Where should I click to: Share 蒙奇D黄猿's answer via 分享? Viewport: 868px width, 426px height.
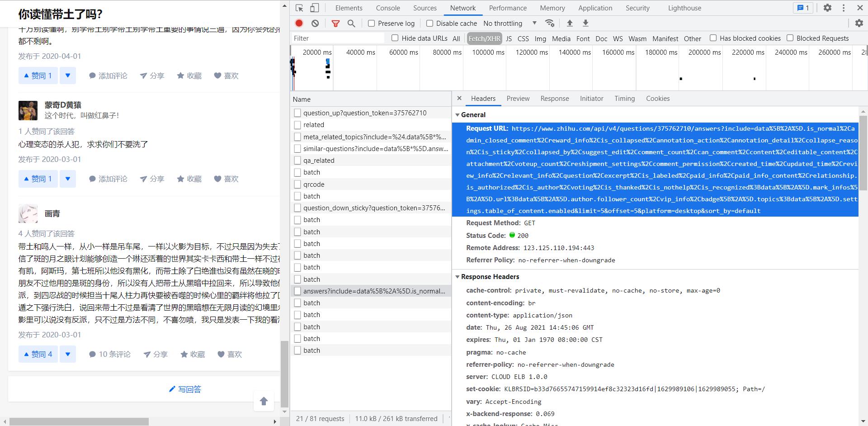point(152,179)
